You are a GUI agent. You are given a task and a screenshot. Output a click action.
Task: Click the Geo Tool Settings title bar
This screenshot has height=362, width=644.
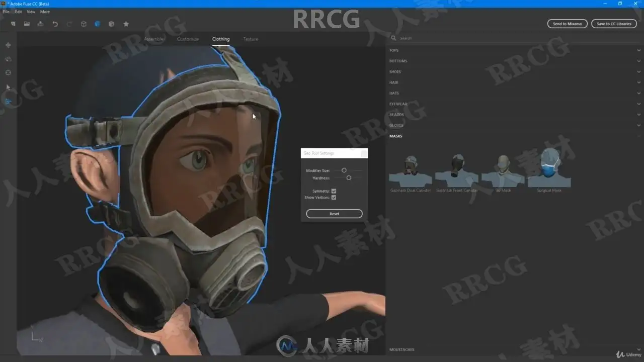[334, 153]
